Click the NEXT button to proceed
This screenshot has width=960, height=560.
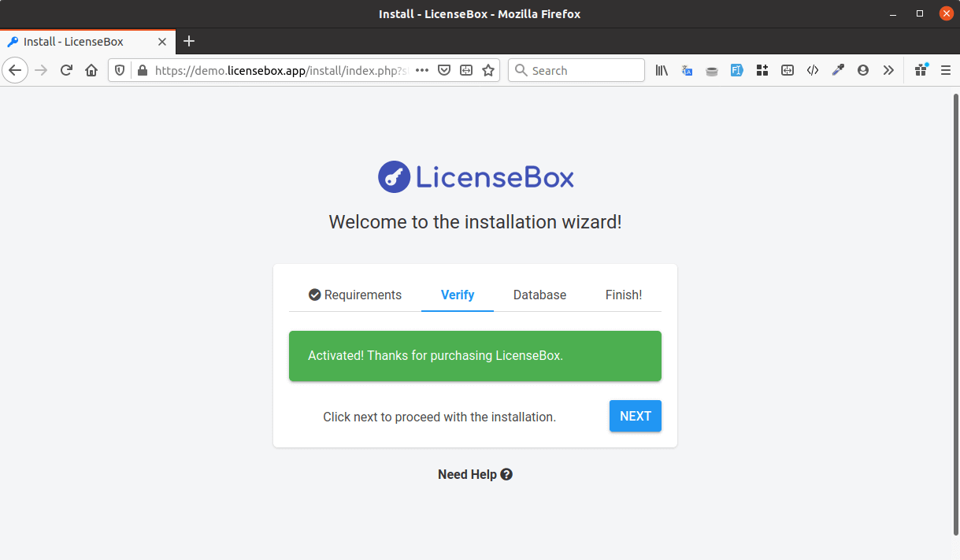tap(635, 416)
